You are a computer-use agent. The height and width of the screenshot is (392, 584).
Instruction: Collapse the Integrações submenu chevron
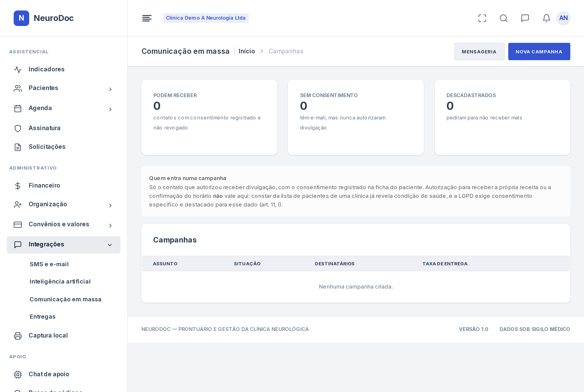[109, 245]
